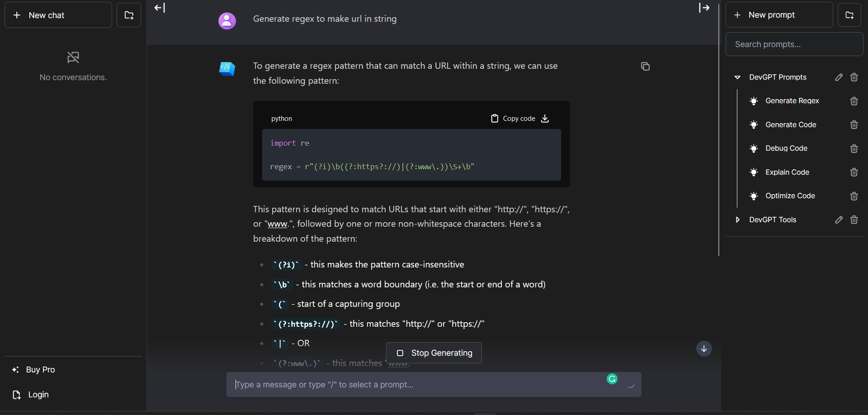Collapse the right prompts panel arrow
868x415 pixels.
[704, 8]
